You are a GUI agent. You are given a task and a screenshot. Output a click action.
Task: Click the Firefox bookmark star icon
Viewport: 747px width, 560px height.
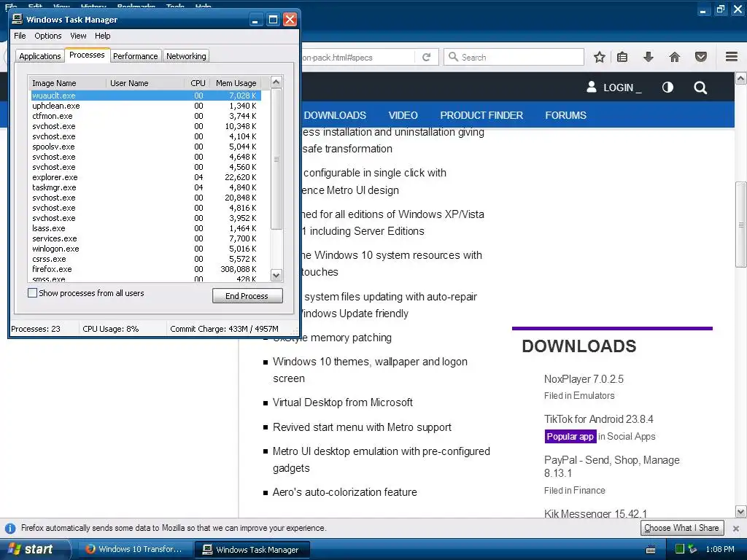coord(600,57)
